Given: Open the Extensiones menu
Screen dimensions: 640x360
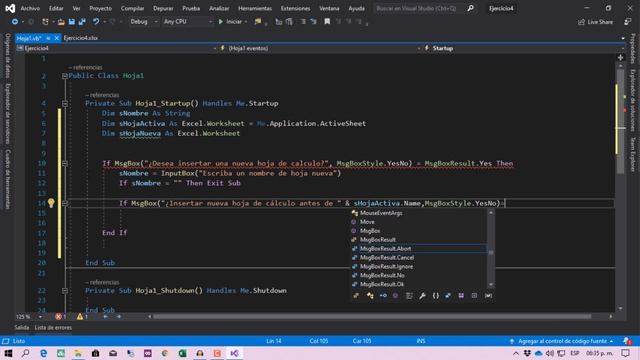Looking at the screenshot, I should pos(295,8).
